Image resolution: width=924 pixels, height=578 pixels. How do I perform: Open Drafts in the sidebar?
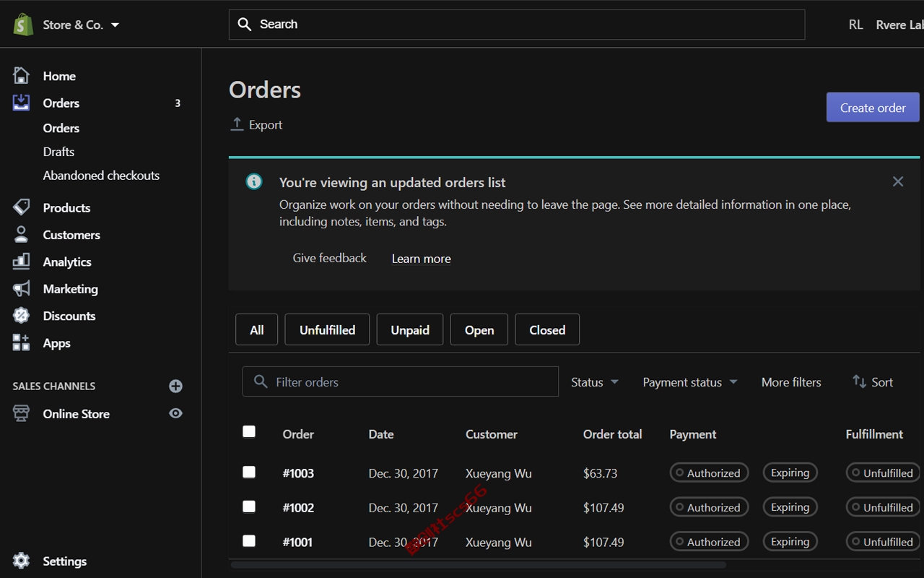[58, 152]
